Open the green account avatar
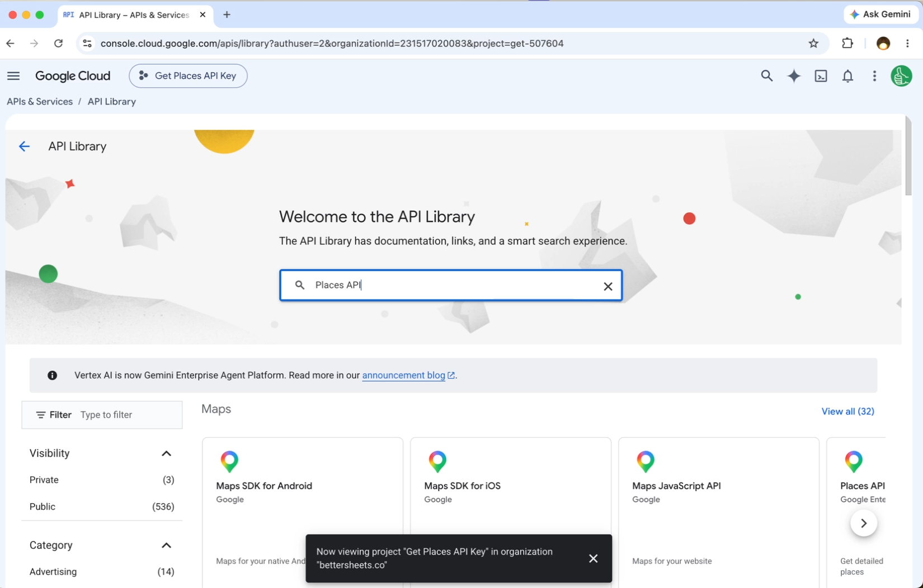Image resolution: width=923 pixels, height=588 pixels. (x=901, y=76)
